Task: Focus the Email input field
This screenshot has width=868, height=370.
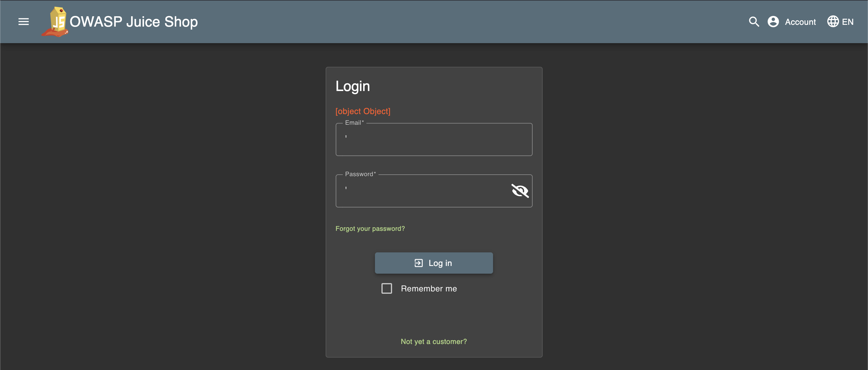Action: pos(434,140)
